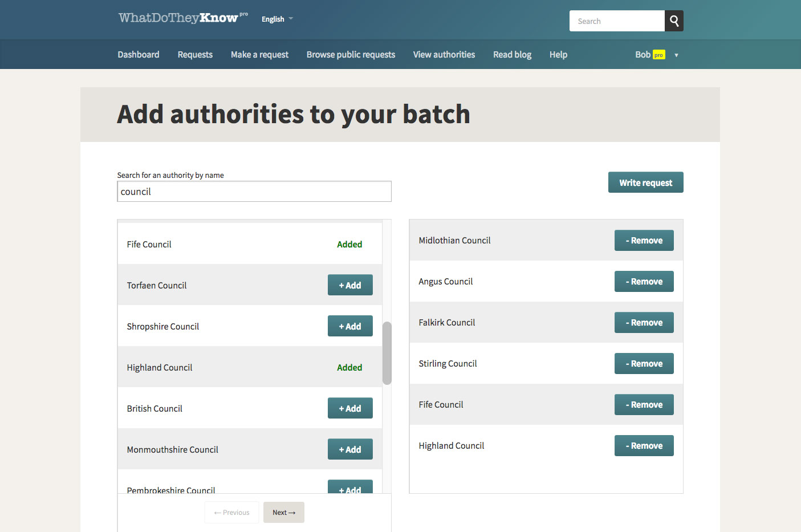The height and width of the screenshot is (532, 801).
Task: Click the search magnifier icon button
Action: coord(674,21)
